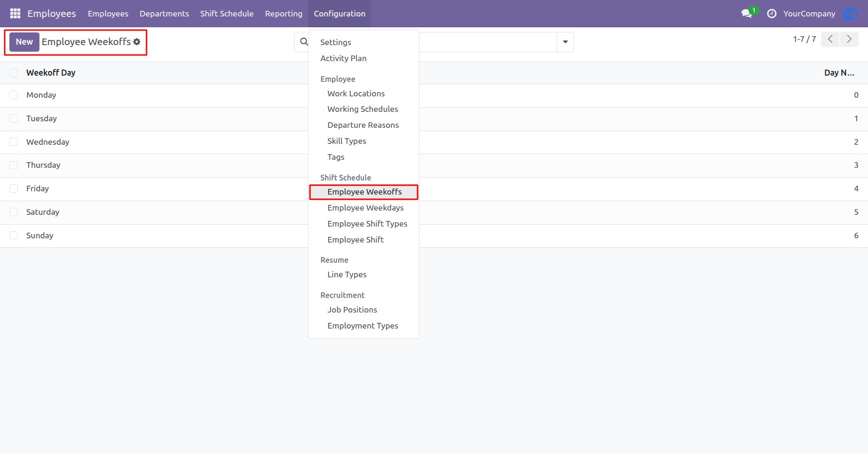
Task: Open the apps grid home menu icon
Action: tap(15, 14)
